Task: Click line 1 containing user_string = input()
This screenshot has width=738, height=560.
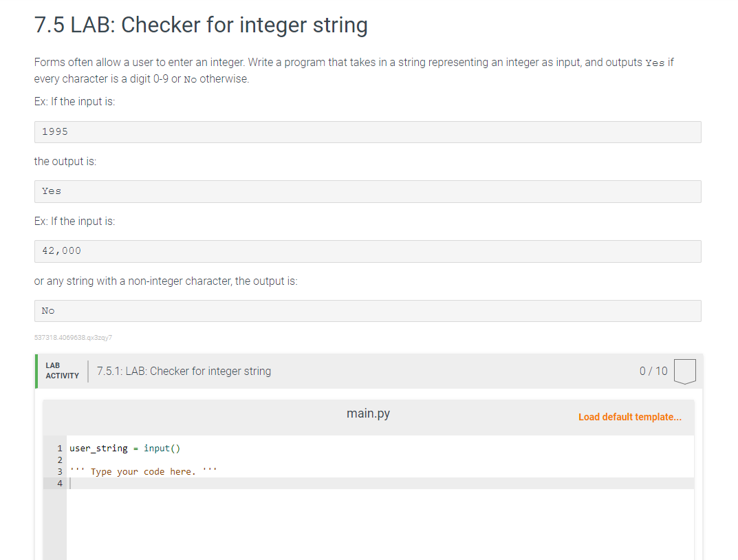Action: point(124,448)
